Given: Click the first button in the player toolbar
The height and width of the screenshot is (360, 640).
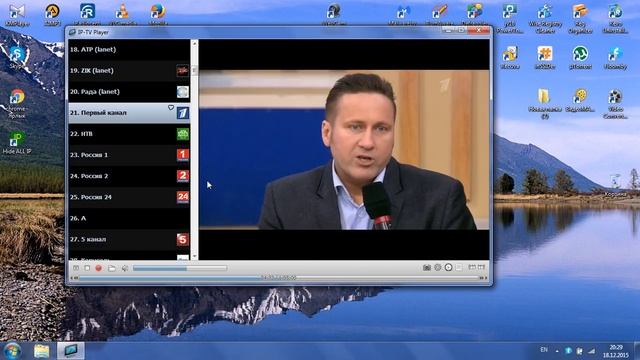Looking at the screenshot, I should point(76,268).
